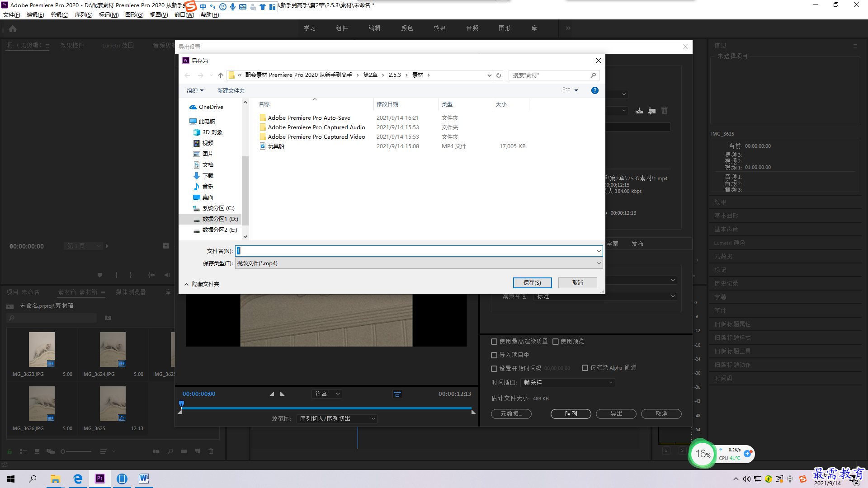Switch to the 编辑 workspace tab
Viewport: 868px width, 488px height.
[374, 28]
